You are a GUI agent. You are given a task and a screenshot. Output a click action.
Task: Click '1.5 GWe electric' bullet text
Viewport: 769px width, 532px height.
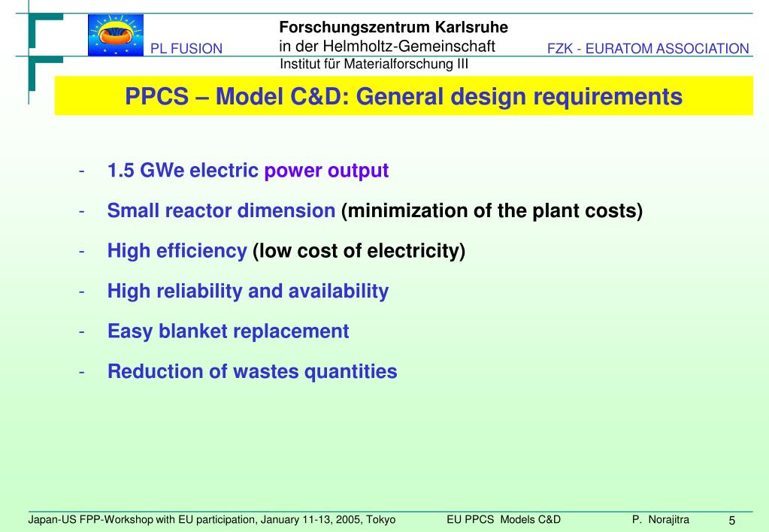tap(183, 171)
